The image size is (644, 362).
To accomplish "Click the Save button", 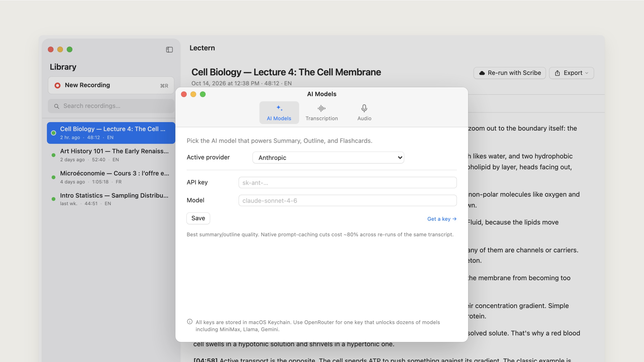I will click(x=198, y=218).
